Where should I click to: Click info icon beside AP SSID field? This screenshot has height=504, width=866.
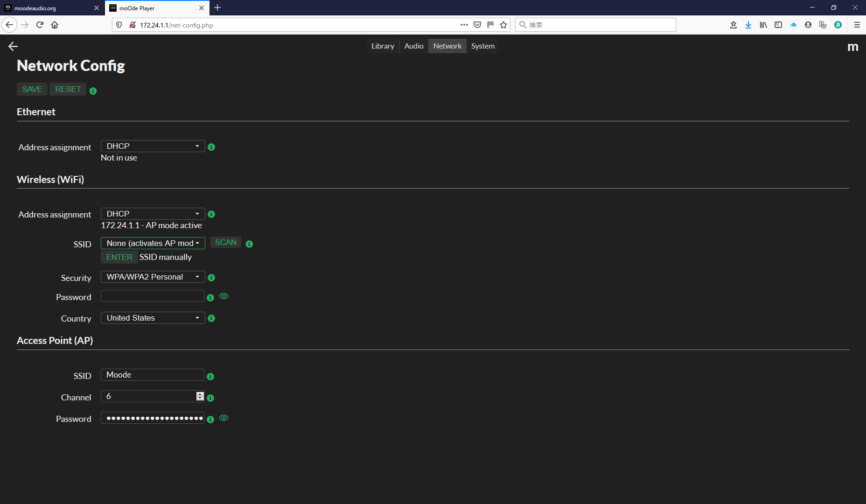(x=210, y=377)
